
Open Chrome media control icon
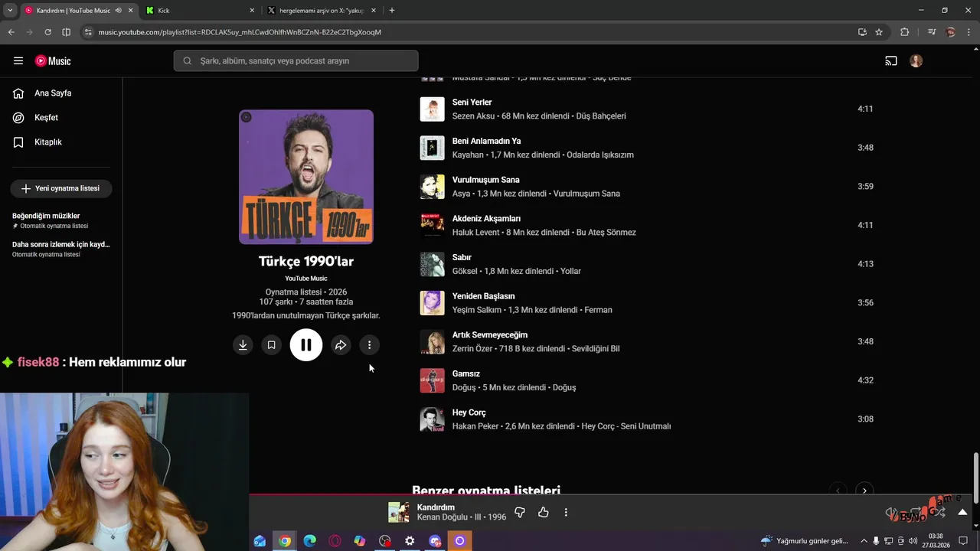click(x=932, y=32)
